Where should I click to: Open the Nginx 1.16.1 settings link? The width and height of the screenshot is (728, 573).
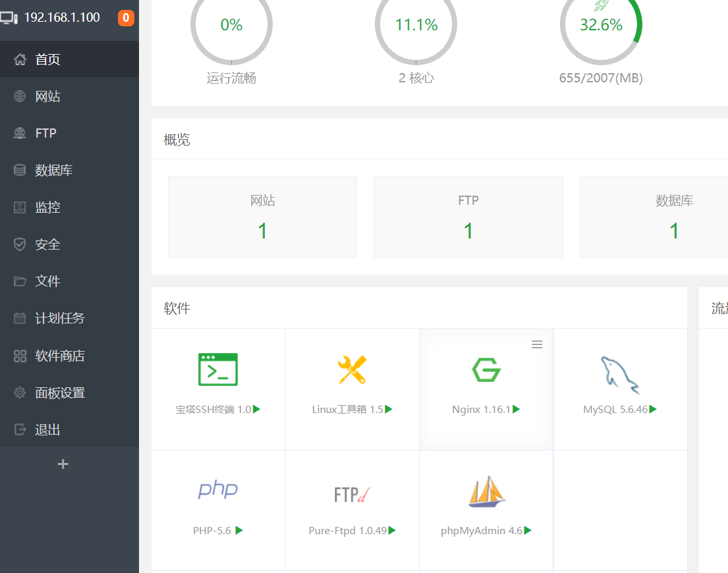[x=482, y=409]
